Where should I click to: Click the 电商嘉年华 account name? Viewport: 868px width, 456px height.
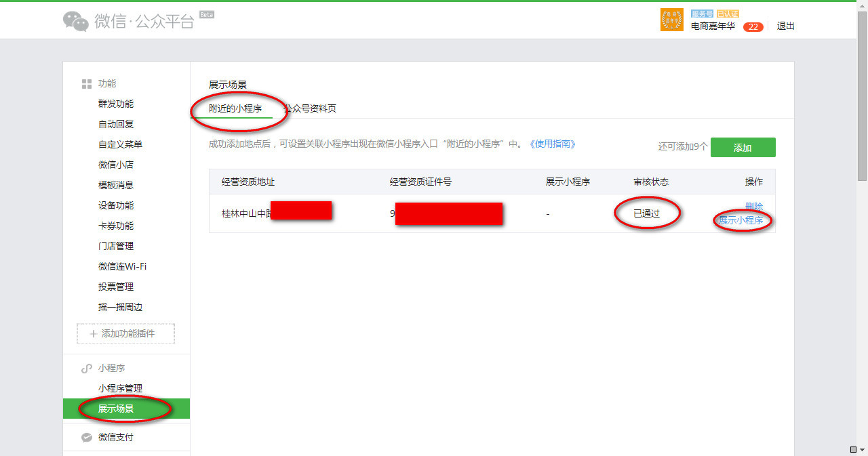tap(713, 26)
